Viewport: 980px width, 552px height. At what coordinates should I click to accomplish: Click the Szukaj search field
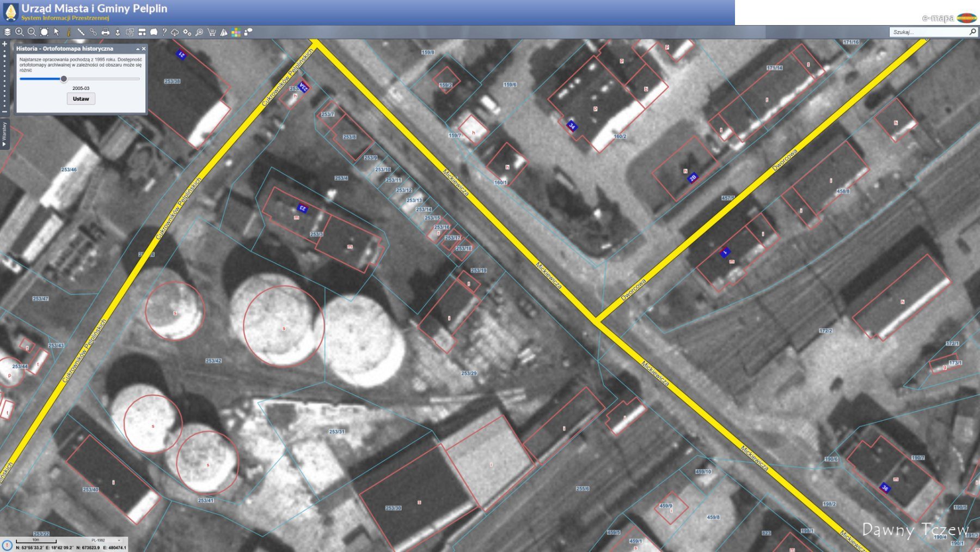(929, 32)
